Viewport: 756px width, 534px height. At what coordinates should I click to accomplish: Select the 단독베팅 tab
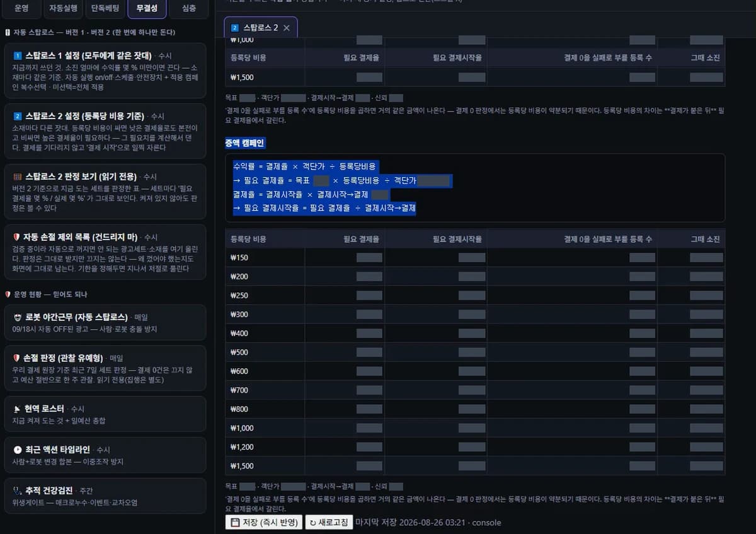tap(105, 8)
